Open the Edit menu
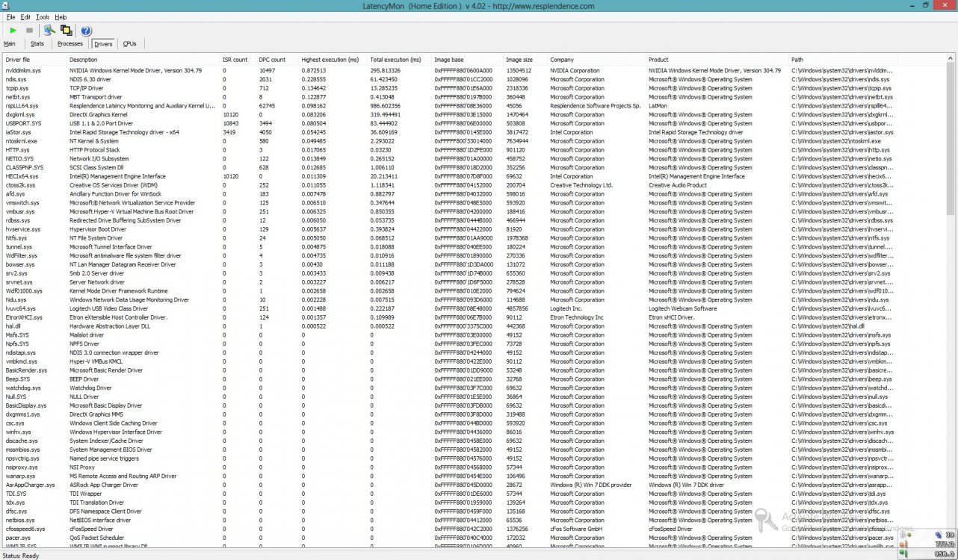Screen dimensions: 958x560 click(25, 16)
